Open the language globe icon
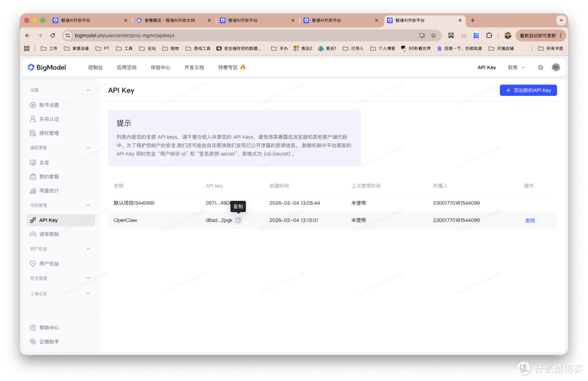The image size is (588, 381). tap(541, 67)
